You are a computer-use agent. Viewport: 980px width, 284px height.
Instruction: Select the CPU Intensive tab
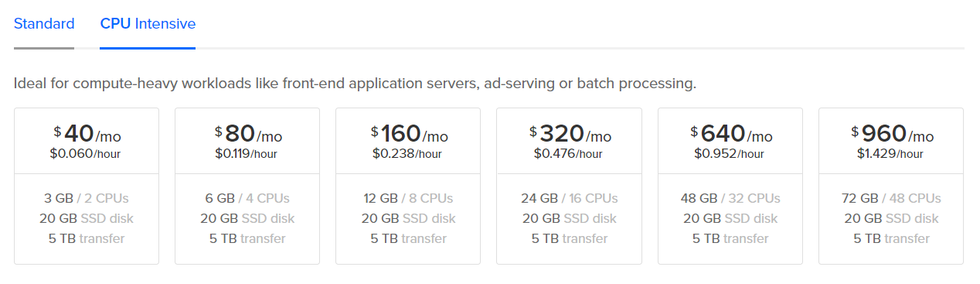[x=148, y=24]
